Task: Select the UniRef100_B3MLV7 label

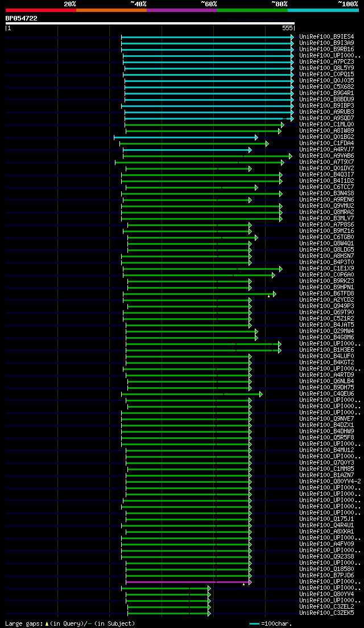Action: tap(326, 218)
